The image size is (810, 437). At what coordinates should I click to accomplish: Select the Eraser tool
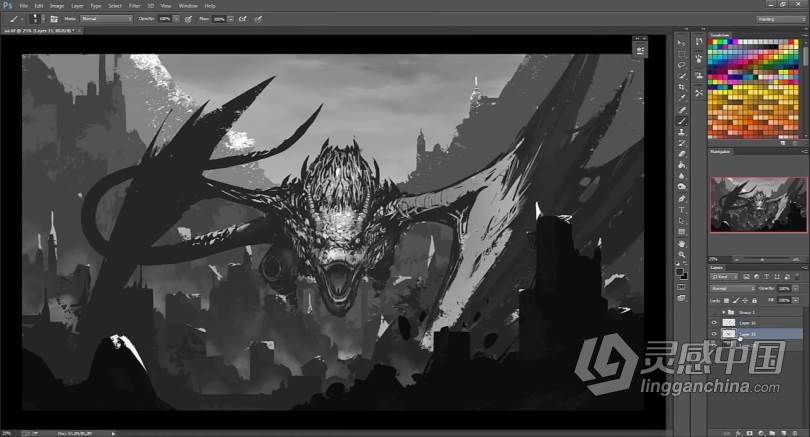pyautogui.click(x=682, y=154)
